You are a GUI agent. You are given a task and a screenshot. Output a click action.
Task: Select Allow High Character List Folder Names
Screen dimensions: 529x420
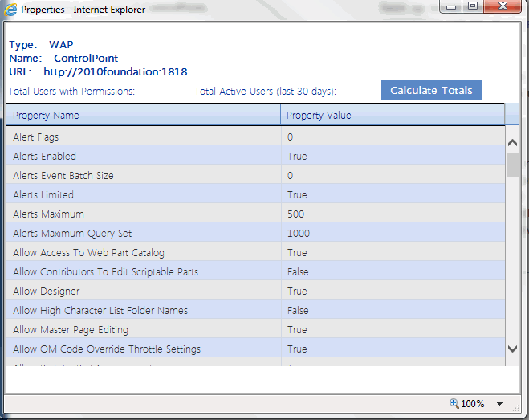[x=100, y=310]
